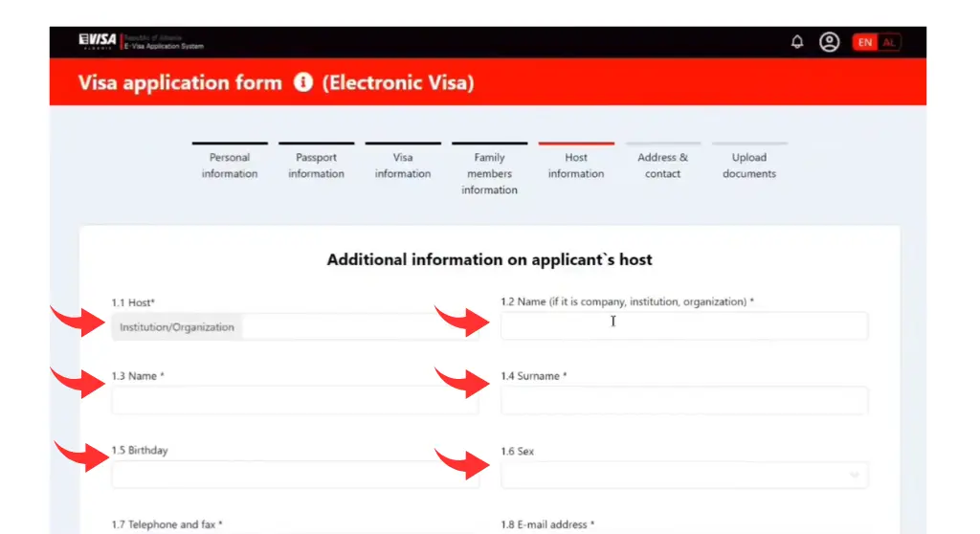Open the notifications bell icon
980x534 pixels.
tap(797, 42)
